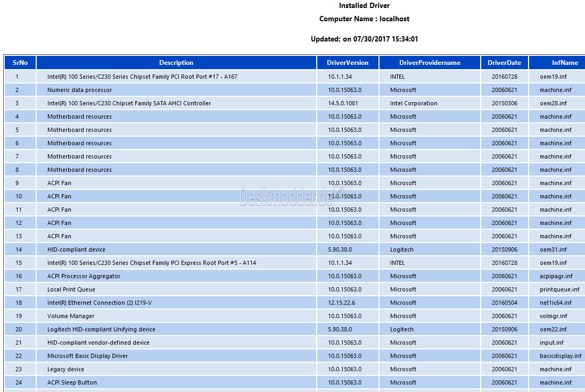Screen dimensions: 585x392
Task: Click 'Motherboard resources' in row 8
Action: (79, 170)
